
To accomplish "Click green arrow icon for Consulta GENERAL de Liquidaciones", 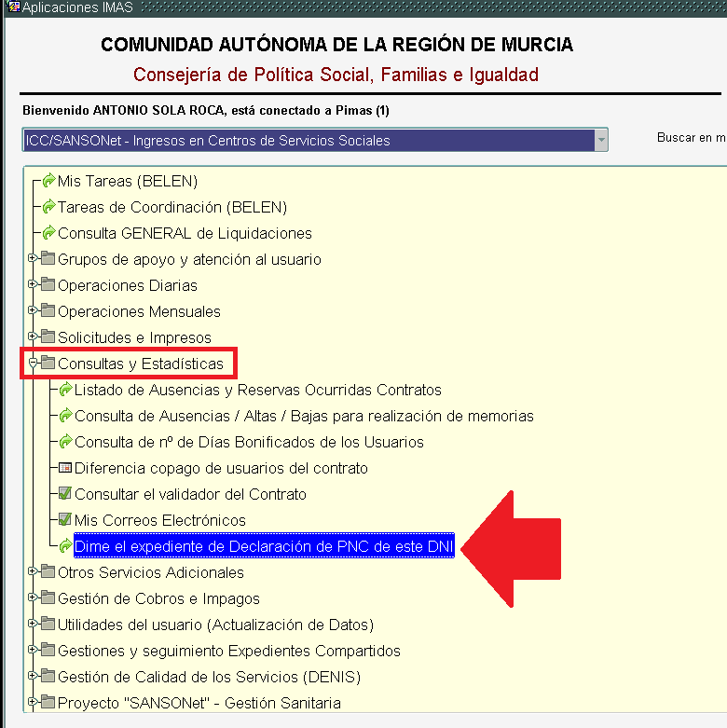I will coord(49,233).
